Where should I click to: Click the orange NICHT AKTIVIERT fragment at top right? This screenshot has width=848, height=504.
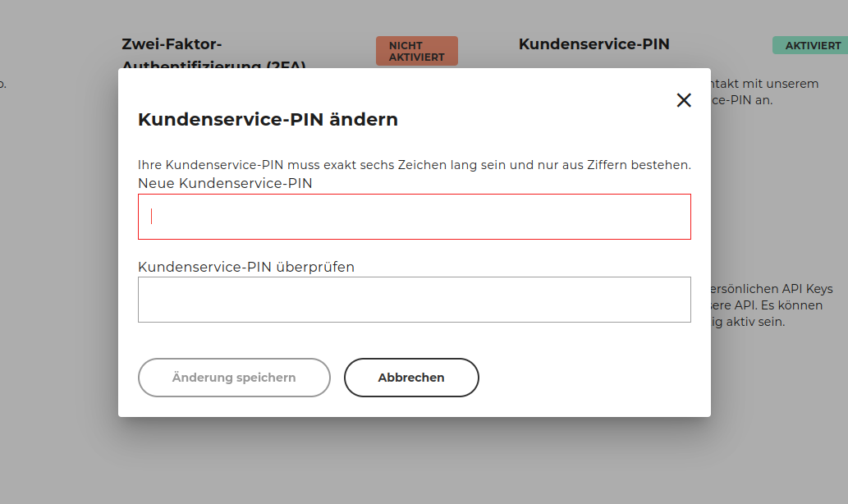click(x=416, y=50)
